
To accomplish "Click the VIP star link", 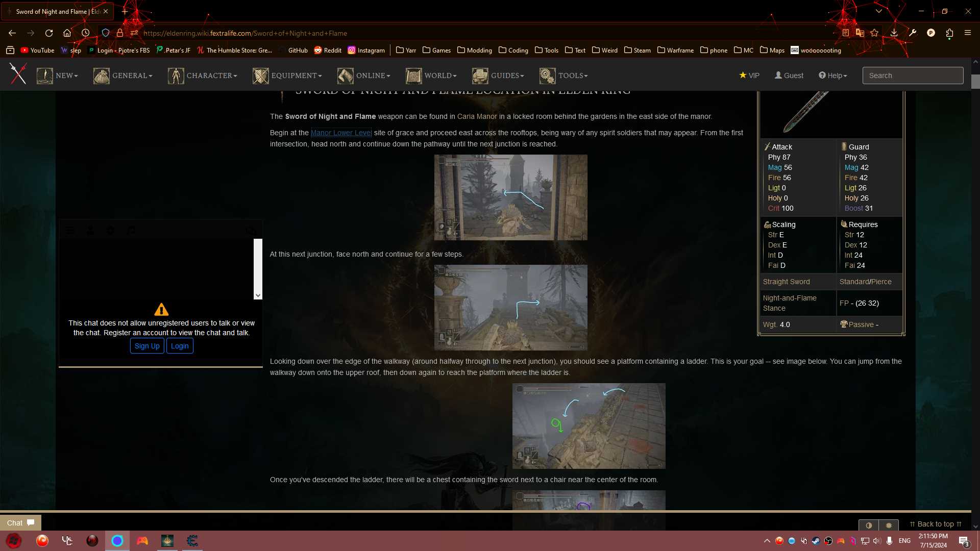I will [749, 76].
